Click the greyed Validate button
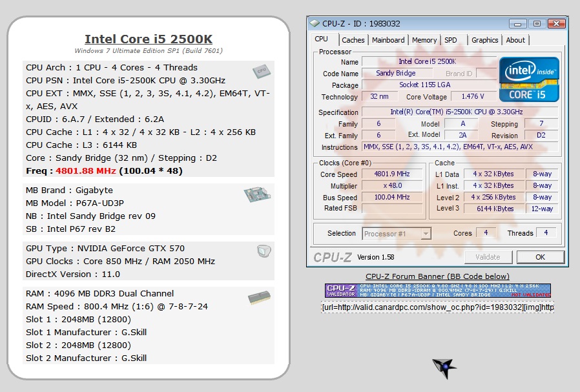This screenshot has height=392, width=580. (x=488, y=257)
